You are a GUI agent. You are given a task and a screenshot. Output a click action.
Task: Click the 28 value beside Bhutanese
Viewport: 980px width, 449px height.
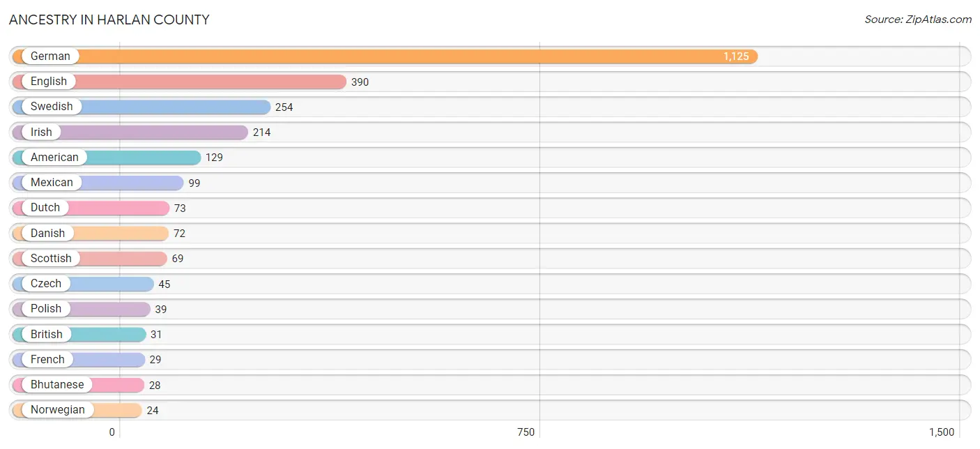coord(155,385)
